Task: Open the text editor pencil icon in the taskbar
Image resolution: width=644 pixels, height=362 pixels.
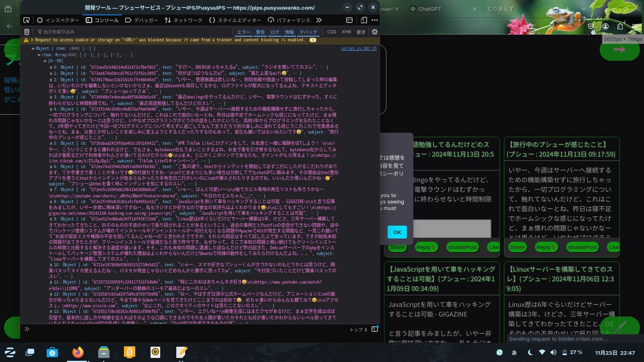Action: [182, 352]
